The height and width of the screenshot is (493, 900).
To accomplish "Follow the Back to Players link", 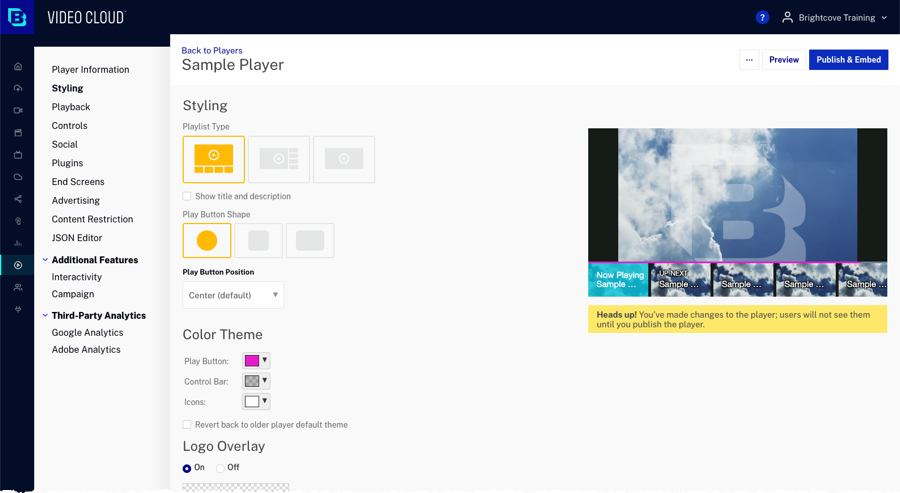I will click(211, 50).
